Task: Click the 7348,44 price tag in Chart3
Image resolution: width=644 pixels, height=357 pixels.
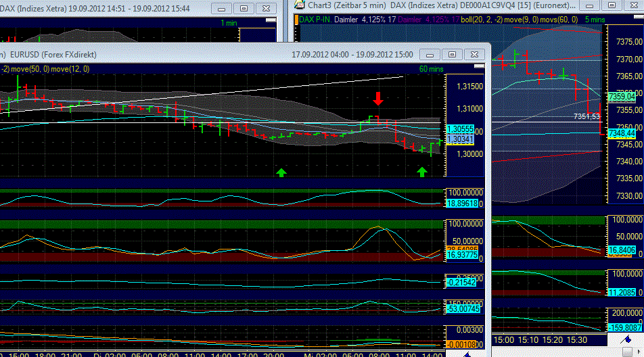Action: [622, 133]
